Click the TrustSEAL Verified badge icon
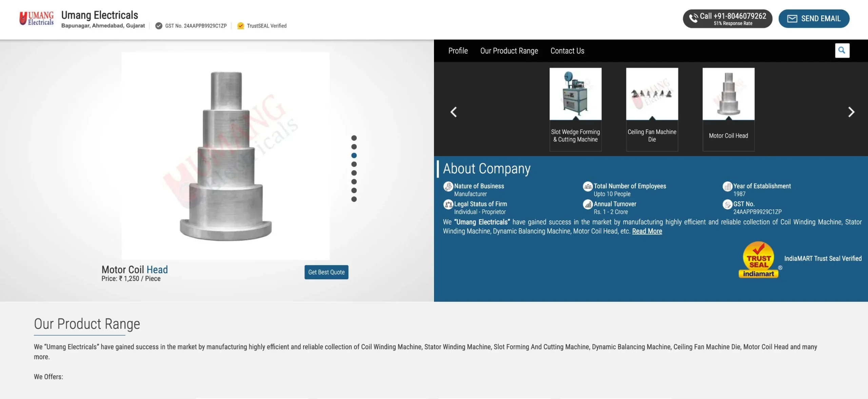868x399 pixels. (x=241, y=26)
